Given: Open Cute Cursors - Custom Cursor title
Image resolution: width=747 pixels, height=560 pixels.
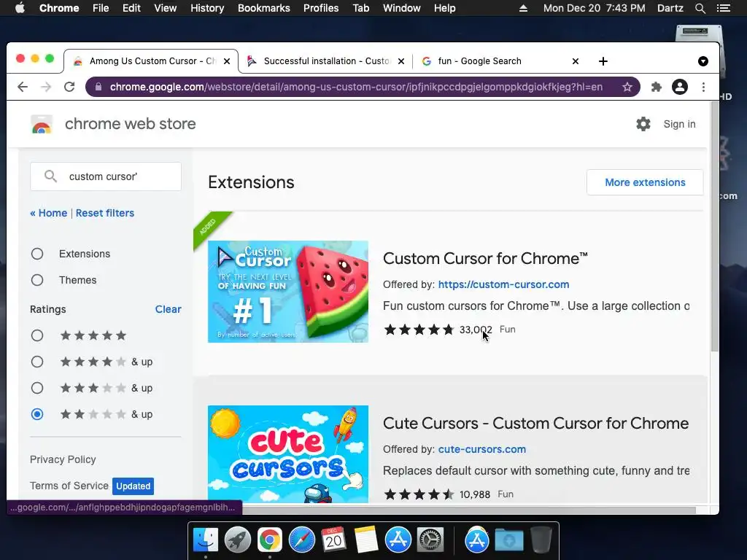Looking at the screenshot, I should click(x=535, y=423).
